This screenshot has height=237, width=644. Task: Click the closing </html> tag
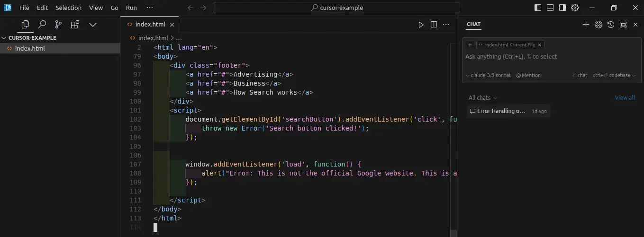(168, 218)
